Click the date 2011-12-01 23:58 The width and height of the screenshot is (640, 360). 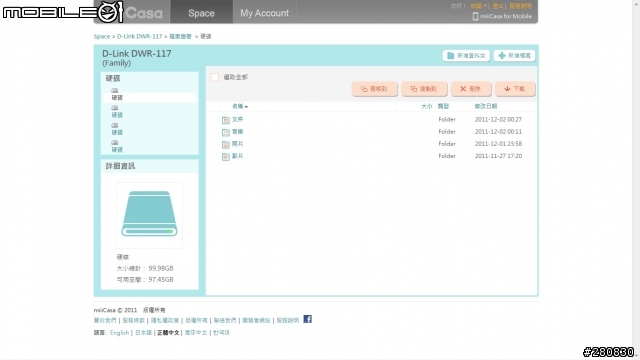(498, 144)
